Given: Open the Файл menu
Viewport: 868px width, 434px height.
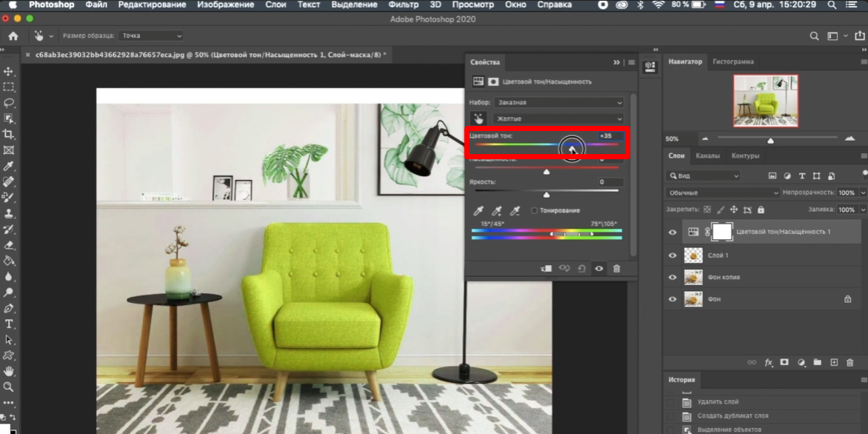Looking at the screenshot, I should pyautogui.click(x=96, y=4).
